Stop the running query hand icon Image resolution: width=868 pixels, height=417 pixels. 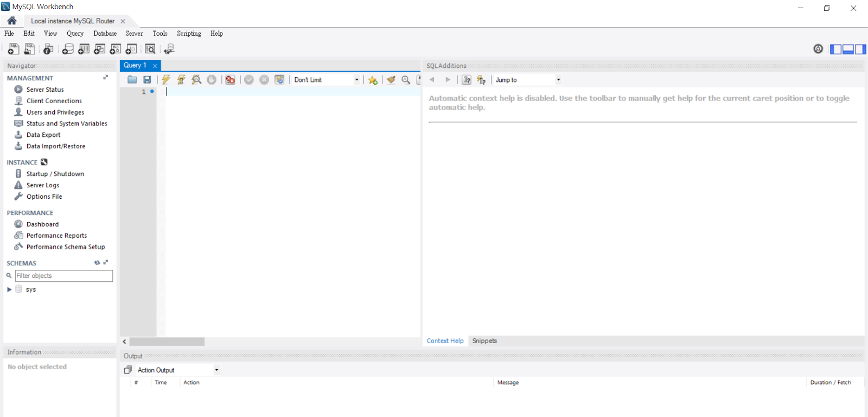212,80
